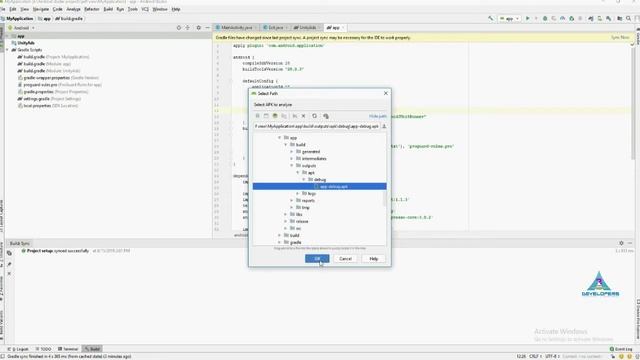Open the app run configuration dropdown
The height and width of the screenshot is (360, 640).
[509, 18]
